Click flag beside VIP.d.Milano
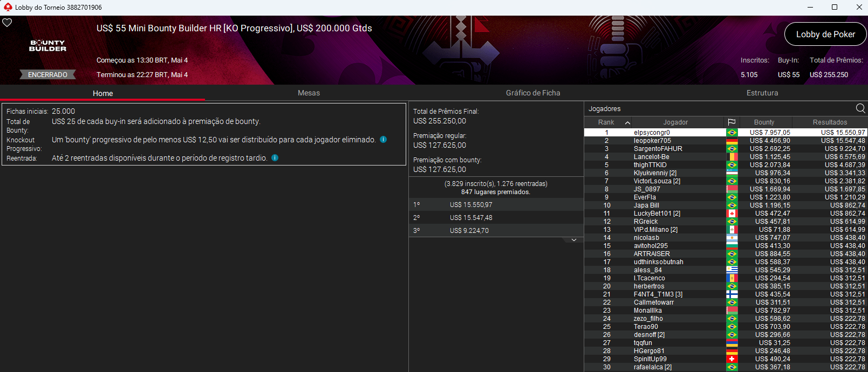 pyautogui.click(x=732, y=230)
